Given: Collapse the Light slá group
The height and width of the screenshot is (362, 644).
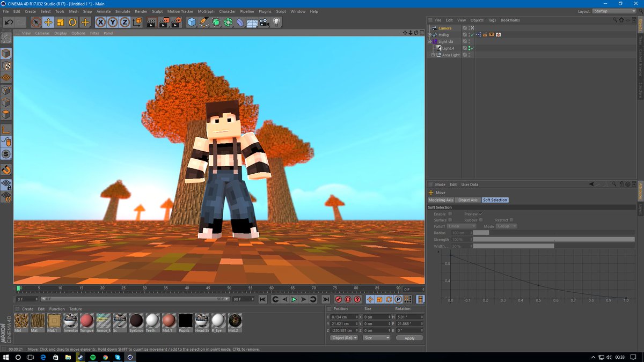Looking at the screenshot, I should point(430,41).
